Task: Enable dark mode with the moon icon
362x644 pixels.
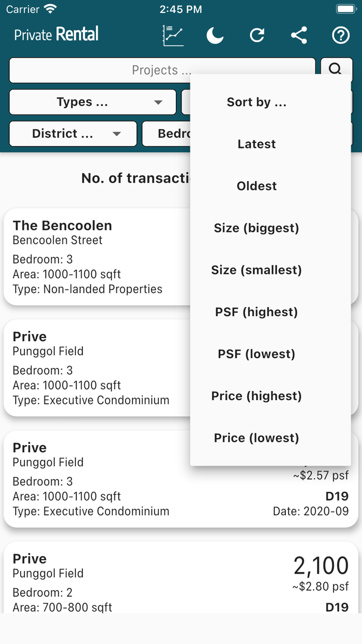Action: click(x=215, y=35)
